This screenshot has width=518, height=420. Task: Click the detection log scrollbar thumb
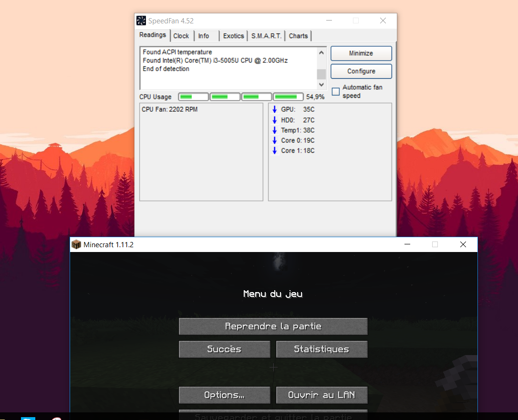(321, 74)
